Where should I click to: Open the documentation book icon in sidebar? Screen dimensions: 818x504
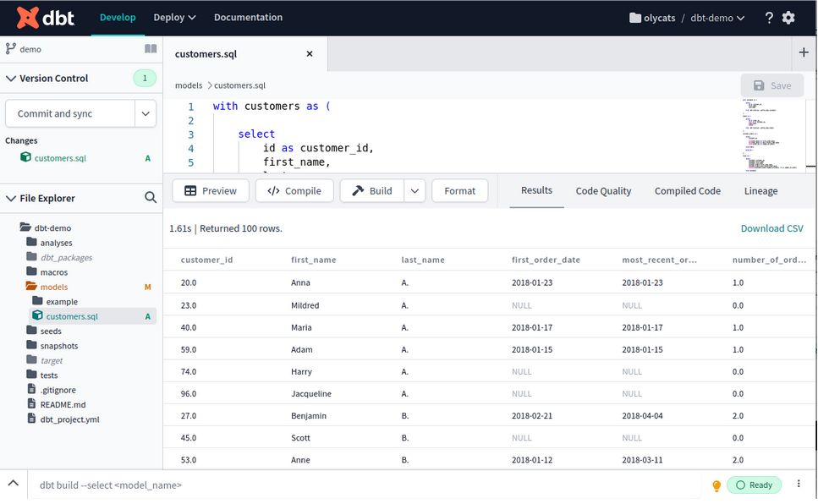[x=151, y=49]
